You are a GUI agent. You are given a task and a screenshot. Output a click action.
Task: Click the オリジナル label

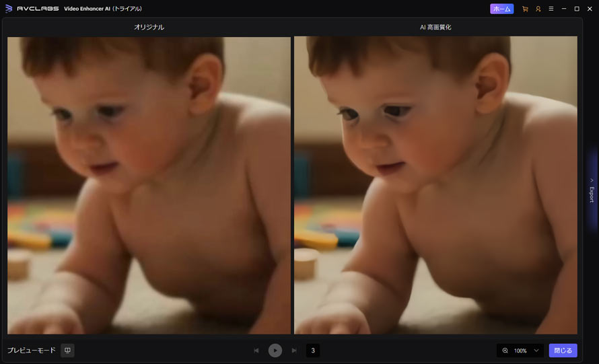click(x=149, y=27)
